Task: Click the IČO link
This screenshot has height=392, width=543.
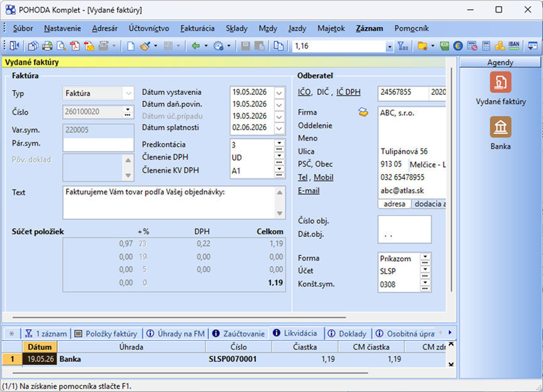Action: click(x=304, y=92)
